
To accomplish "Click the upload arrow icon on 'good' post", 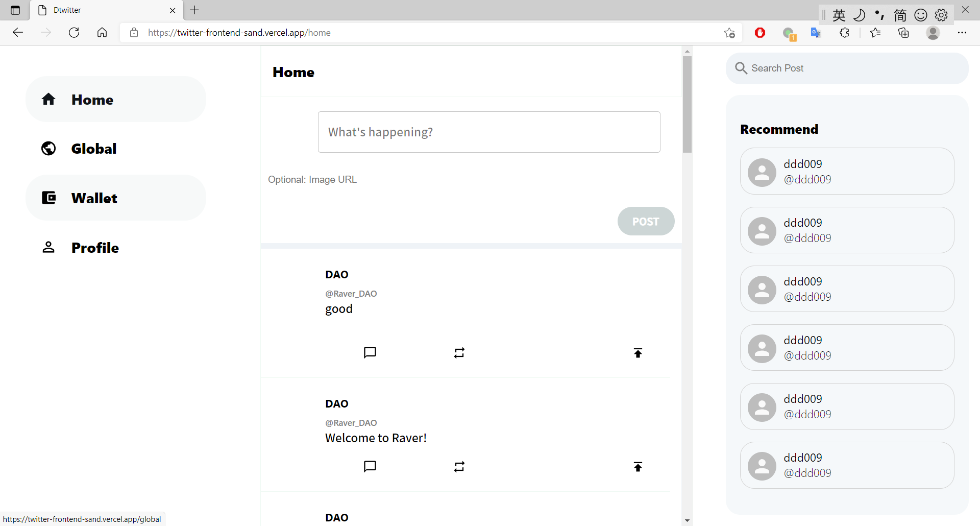I will pyautogui.click(x=638, y=353).
